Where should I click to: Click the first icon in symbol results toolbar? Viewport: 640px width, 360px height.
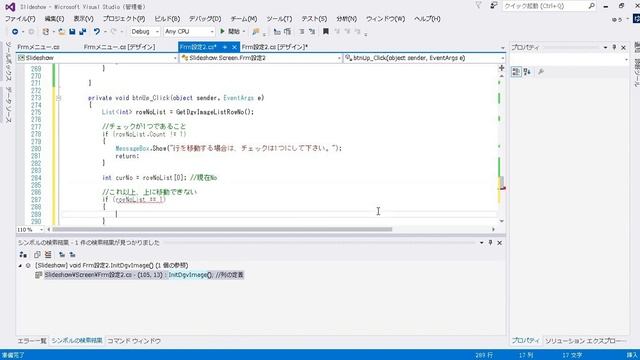23,255
